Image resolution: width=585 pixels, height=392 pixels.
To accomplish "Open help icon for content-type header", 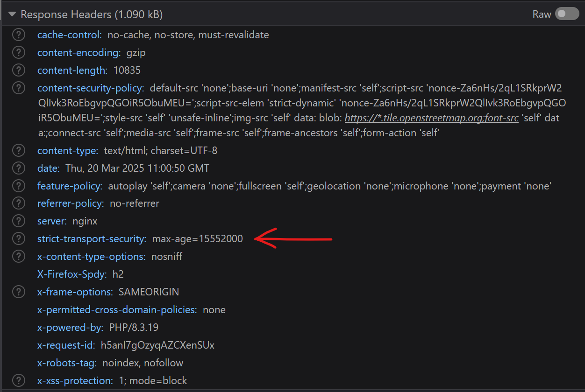I will [18, 151].
